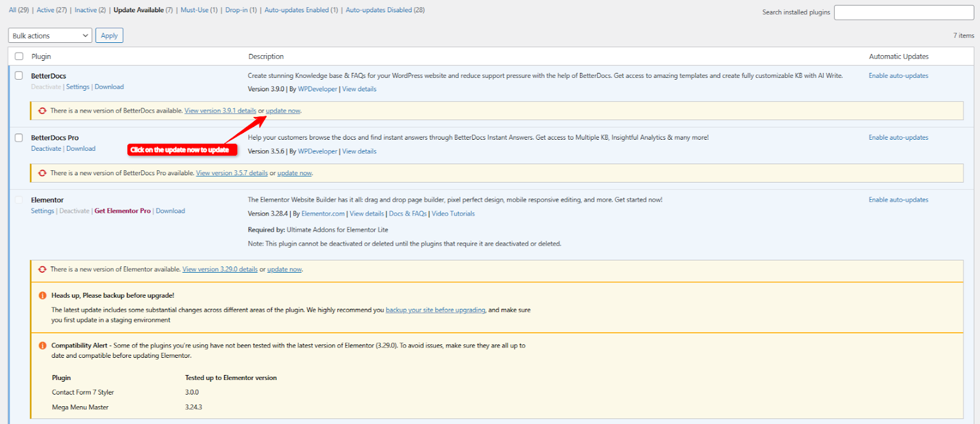Focus the search installed plugins field
This screenshot has width=980, height=424.
coord(904,12)
